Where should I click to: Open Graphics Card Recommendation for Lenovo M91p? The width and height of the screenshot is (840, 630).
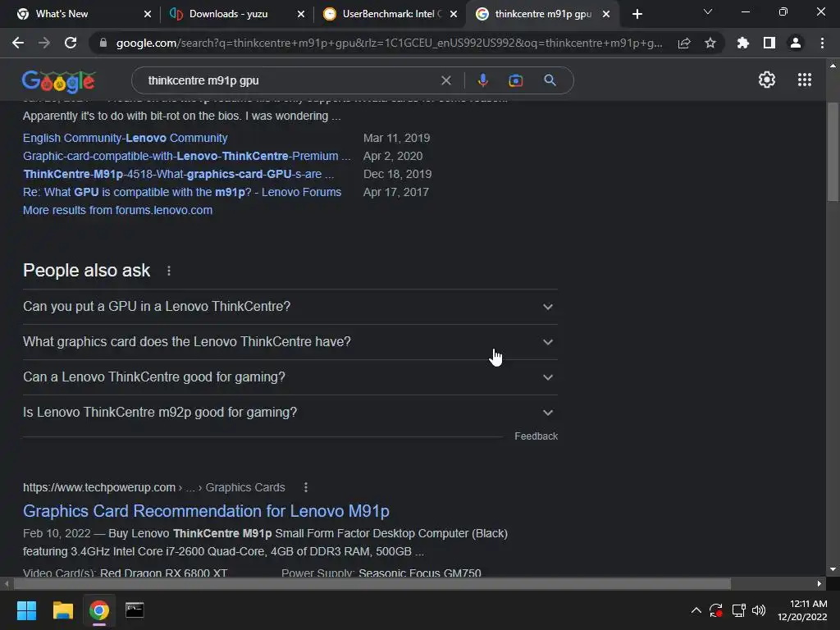click(206, 511)
